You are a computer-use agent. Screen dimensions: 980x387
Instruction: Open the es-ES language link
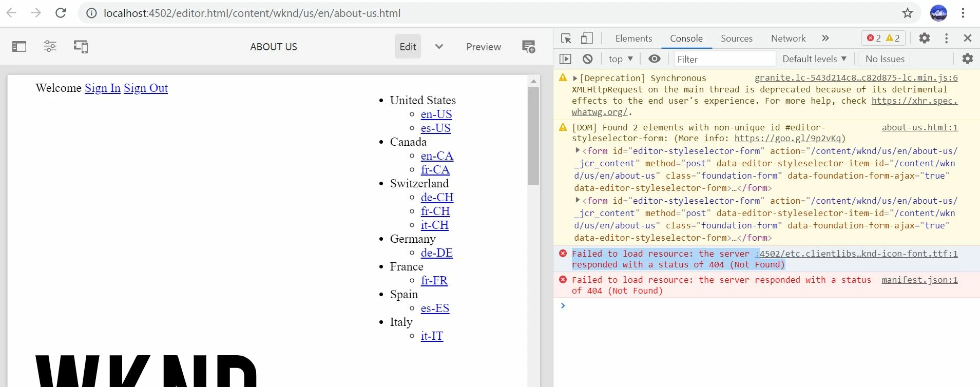pos(435,308)
